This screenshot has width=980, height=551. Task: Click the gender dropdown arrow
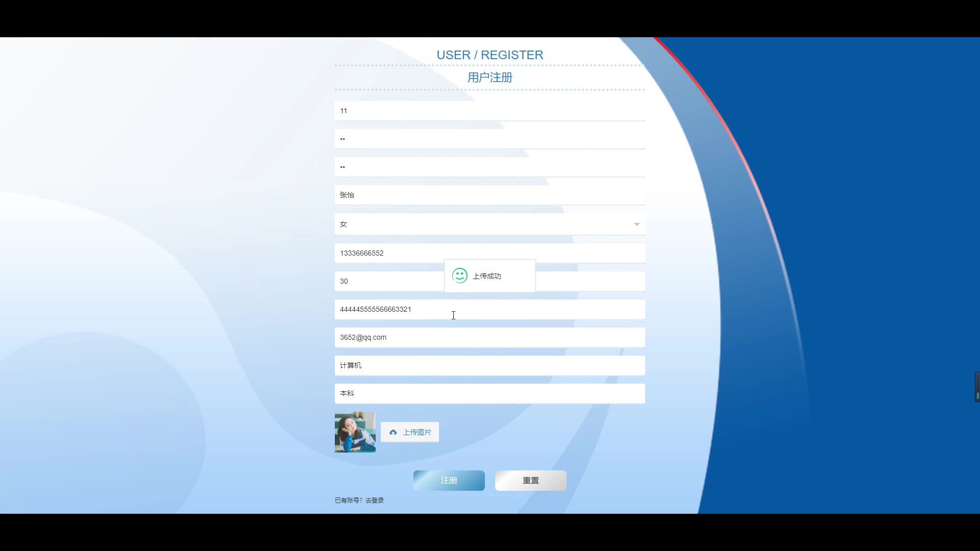[636, 224]
